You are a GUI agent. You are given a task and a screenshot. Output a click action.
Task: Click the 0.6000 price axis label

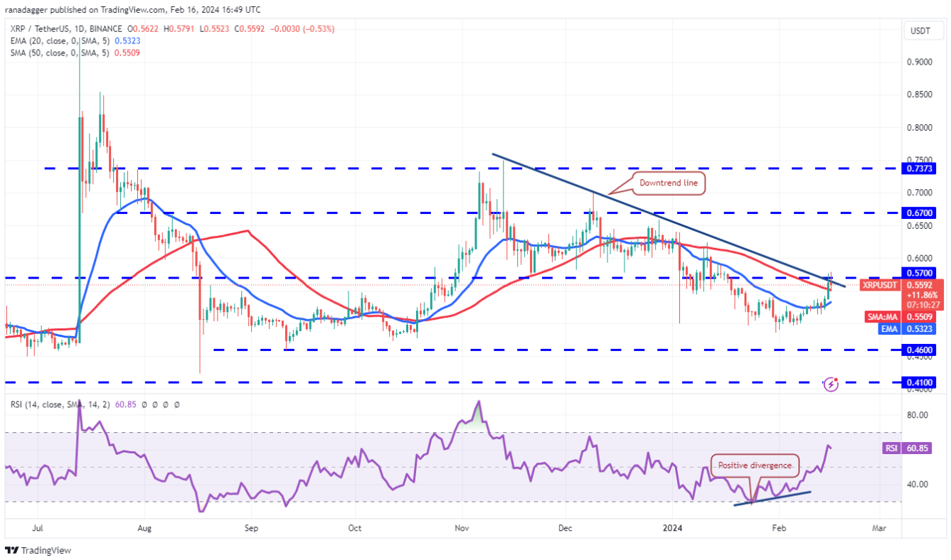point(920,259)
